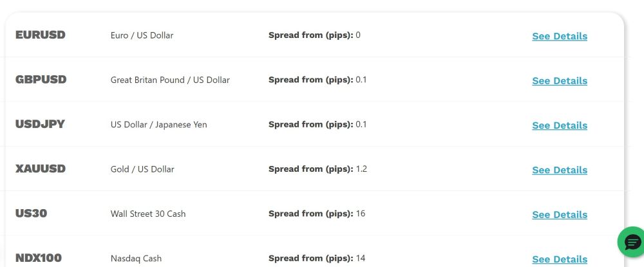The image size is (644, 267).
Task: Select the USDJPY symbol name
Action: 40,124
